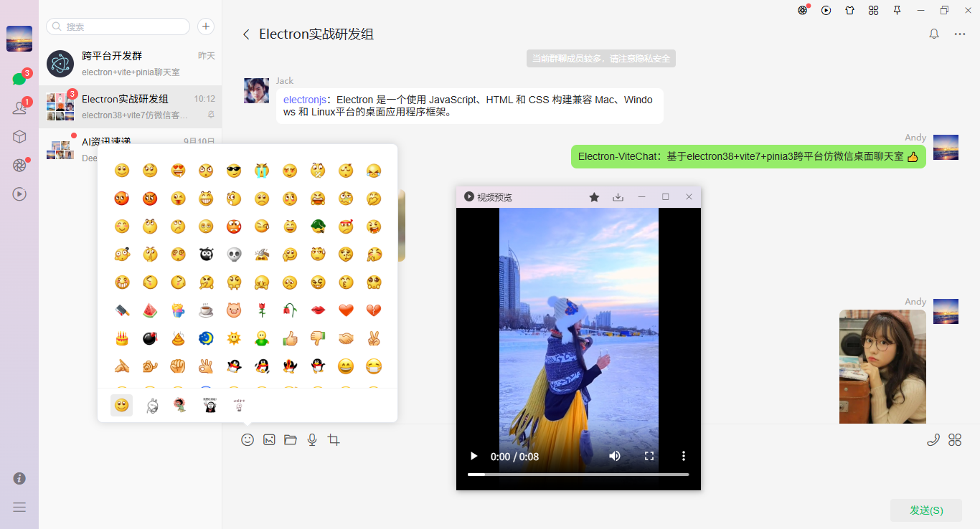Select the image attachment icon
The height and width of the screenshot is (529, 980).
(269, 439)
